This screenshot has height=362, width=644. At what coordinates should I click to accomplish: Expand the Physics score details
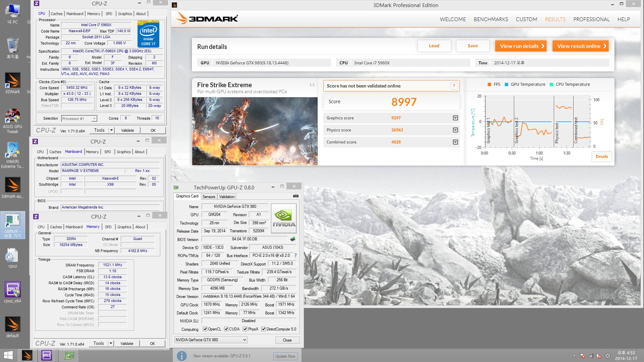(x=455, y=130)
